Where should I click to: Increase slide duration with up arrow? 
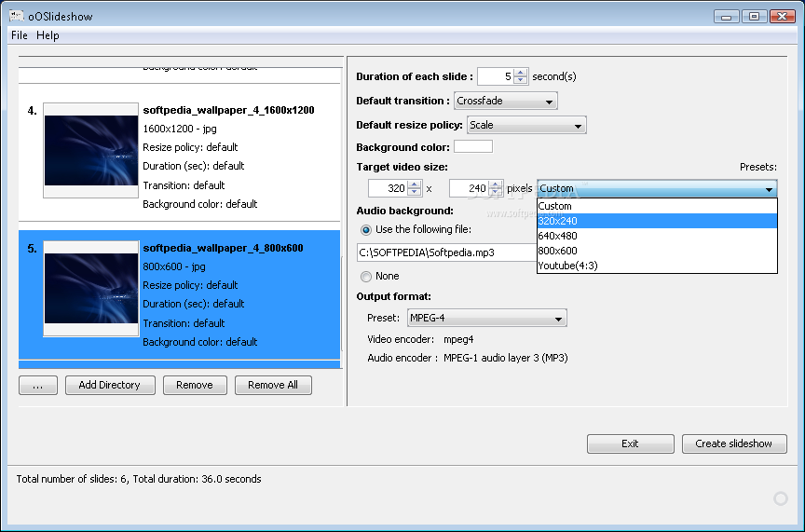point(521,73)
